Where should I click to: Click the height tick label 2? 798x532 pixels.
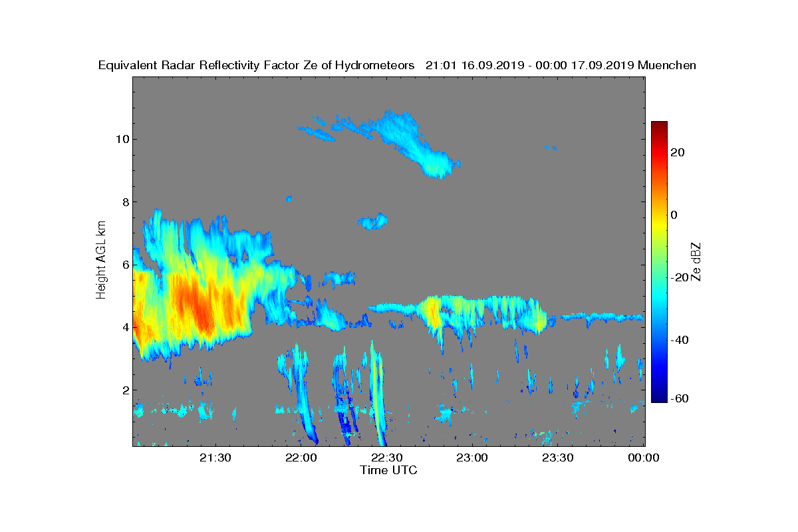click(x=125, y=390)
